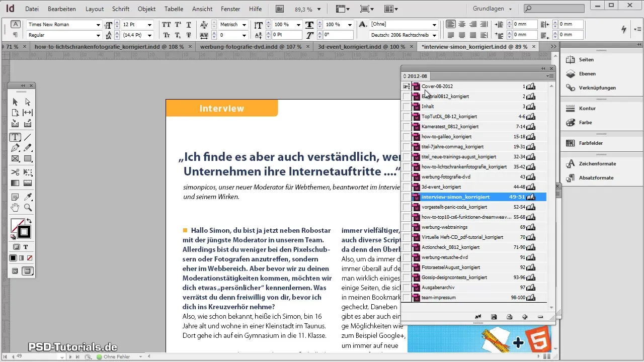Viewport: 644px width, 362px height.
Task: Open the 89,3 % zoom level dropdown
Action: click(x=318, y=9)
